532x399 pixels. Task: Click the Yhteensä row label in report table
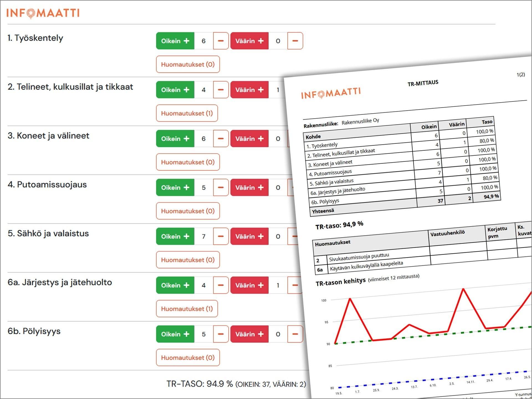pos(323,211)
